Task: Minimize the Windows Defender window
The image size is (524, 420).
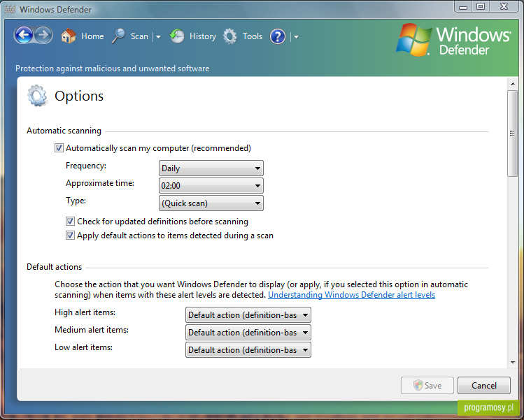Action: (463, 7)
